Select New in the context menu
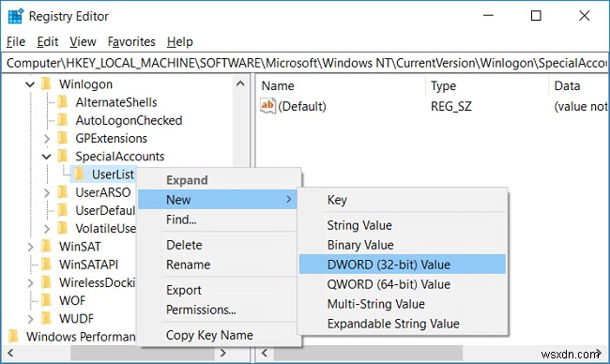Viewport: 610px width, 364px height. point(218,200)
